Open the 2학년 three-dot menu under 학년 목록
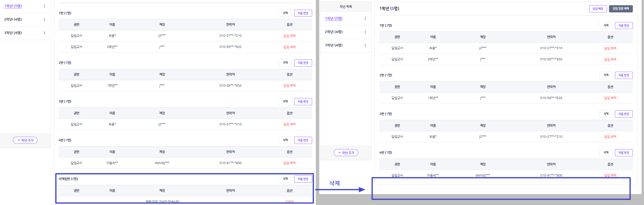The width and height of the screenshot is (644, 205). [365, 32]
